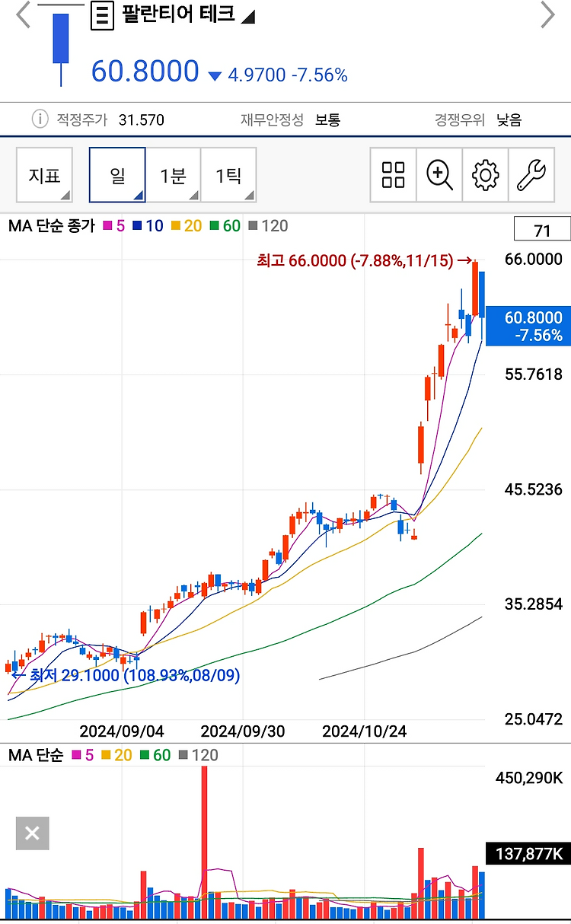Click the green 60 swatch in volume legend

tap(143, 756)
